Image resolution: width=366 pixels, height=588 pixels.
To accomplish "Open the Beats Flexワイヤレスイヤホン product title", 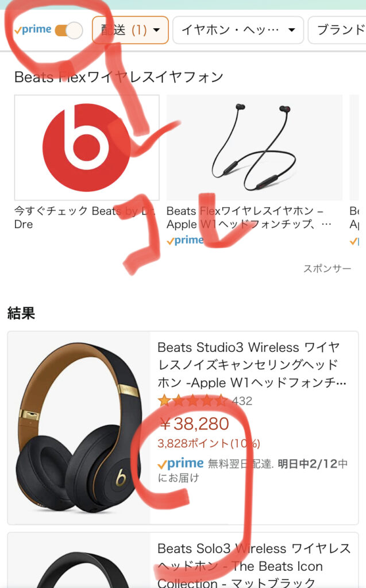I will point(249,218).
